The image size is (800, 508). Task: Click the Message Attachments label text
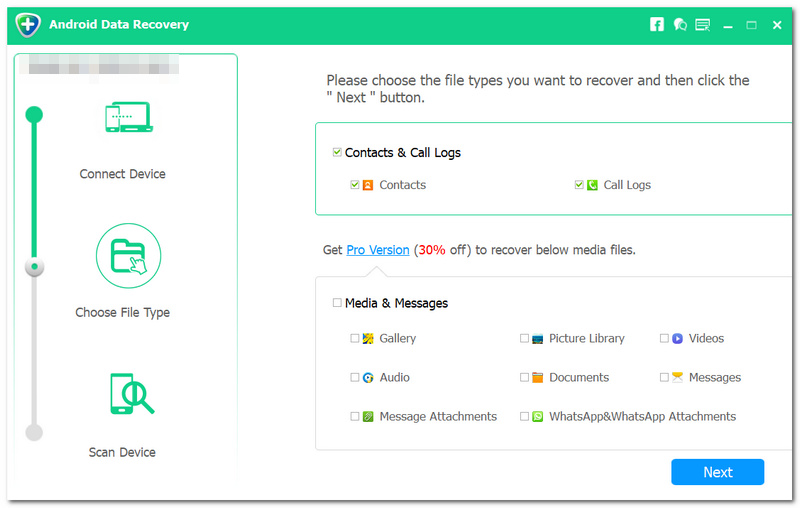pyautogui.click(x=438, y=417)
